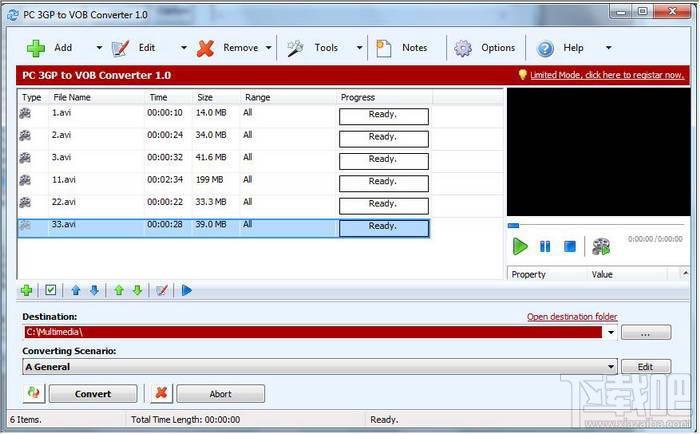Screen dimensions: 700x434
Task: Click the 00:00:32 time cell
Action: click(x=165, y=157)
